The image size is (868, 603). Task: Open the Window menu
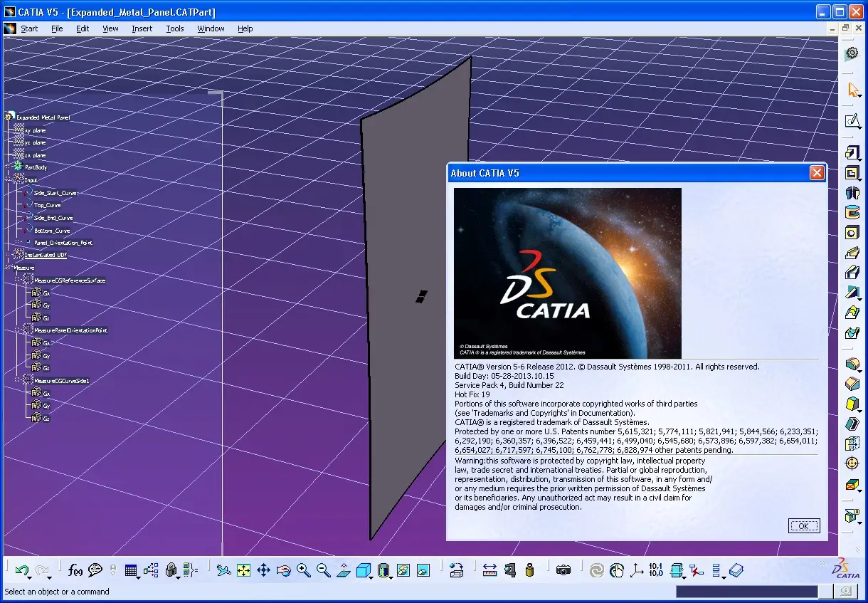211,28
